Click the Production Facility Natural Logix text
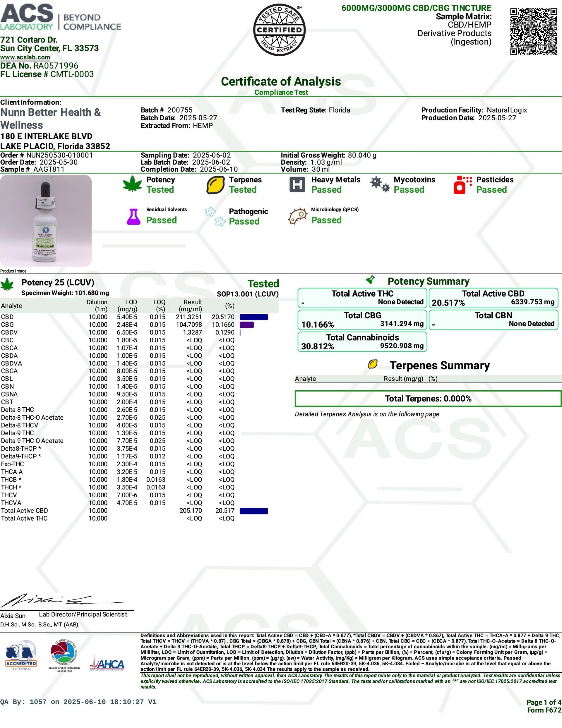This screenshot has width=562, height=728. [474, 110]
